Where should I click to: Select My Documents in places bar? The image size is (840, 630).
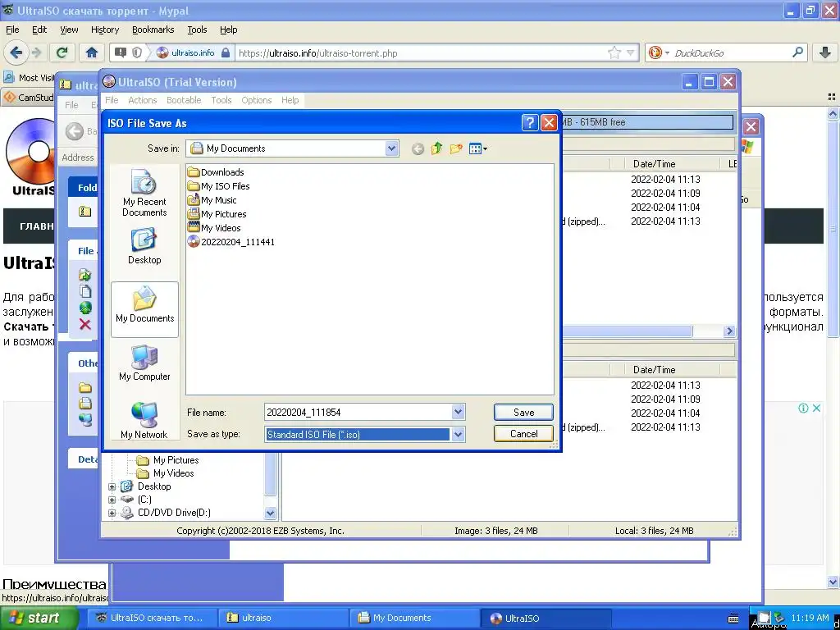[x=144, y=309]
